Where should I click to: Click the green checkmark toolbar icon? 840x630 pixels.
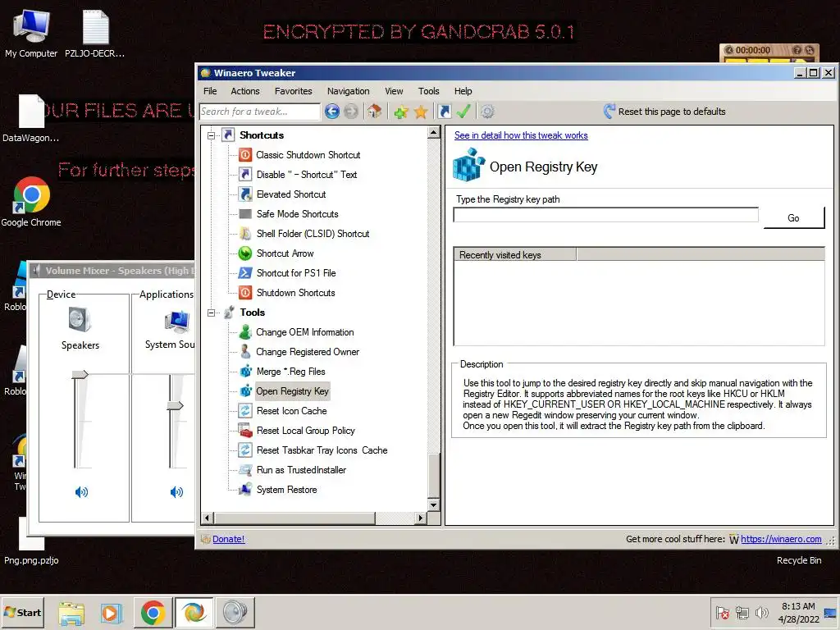coord(463,112)
